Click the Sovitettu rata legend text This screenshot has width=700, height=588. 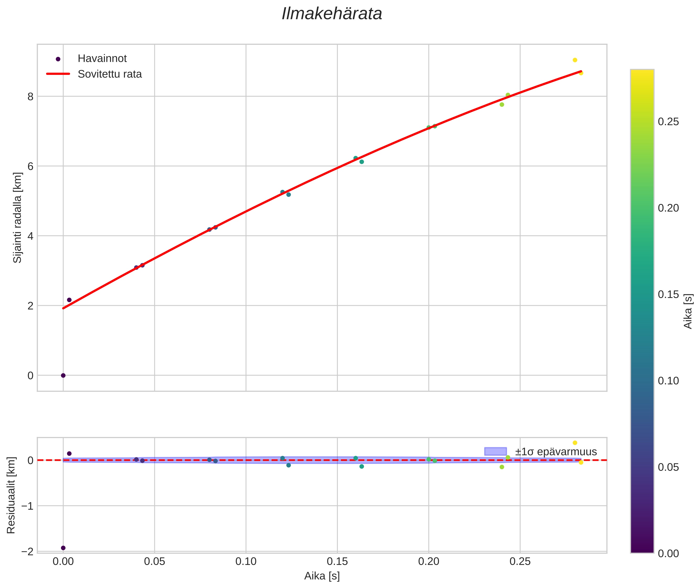click(110, 74)
